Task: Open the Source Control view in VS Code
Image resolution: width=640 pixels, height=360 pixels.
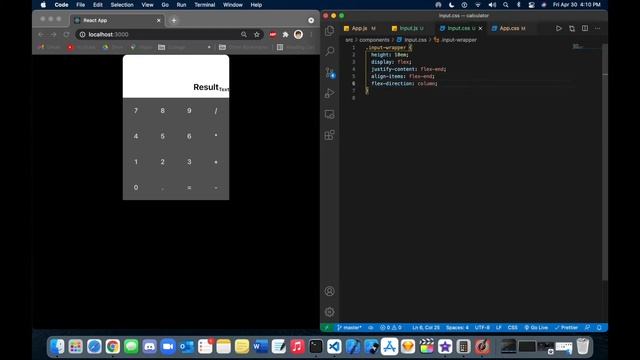Action: [x=330, y=73]
